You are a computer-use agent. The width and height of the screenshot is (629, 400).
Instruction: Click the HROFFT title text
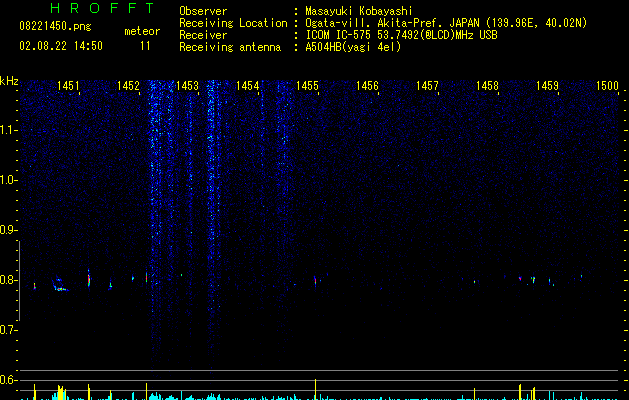tap(103, 8)
